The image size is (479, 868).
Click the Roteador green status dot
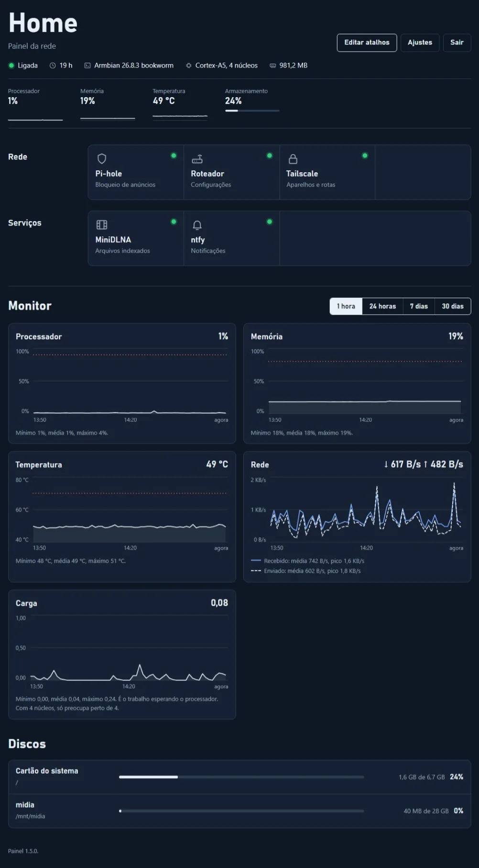(x=269, y=156)
